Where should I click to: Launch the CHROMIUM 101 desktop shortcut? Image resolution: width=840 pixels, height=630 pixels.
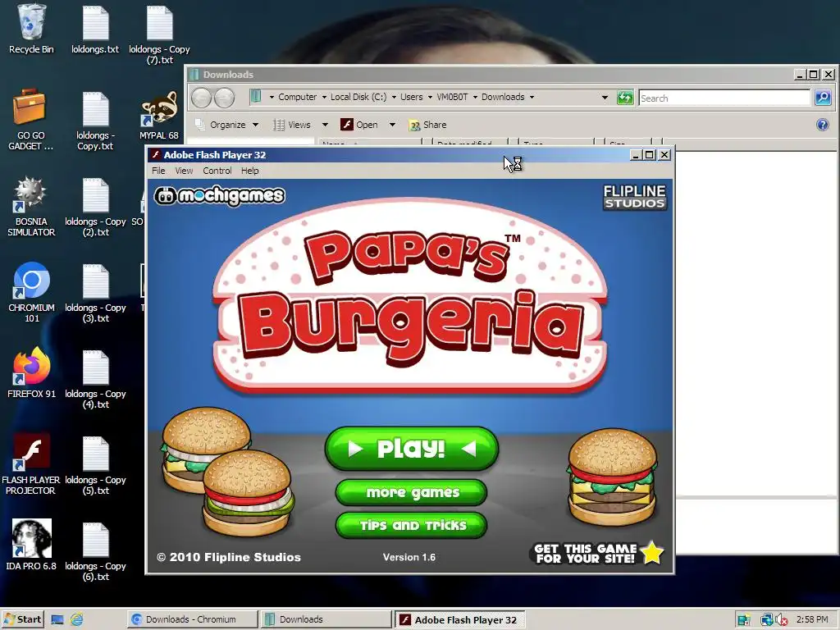pyautogui.click(x=32, y=293)
